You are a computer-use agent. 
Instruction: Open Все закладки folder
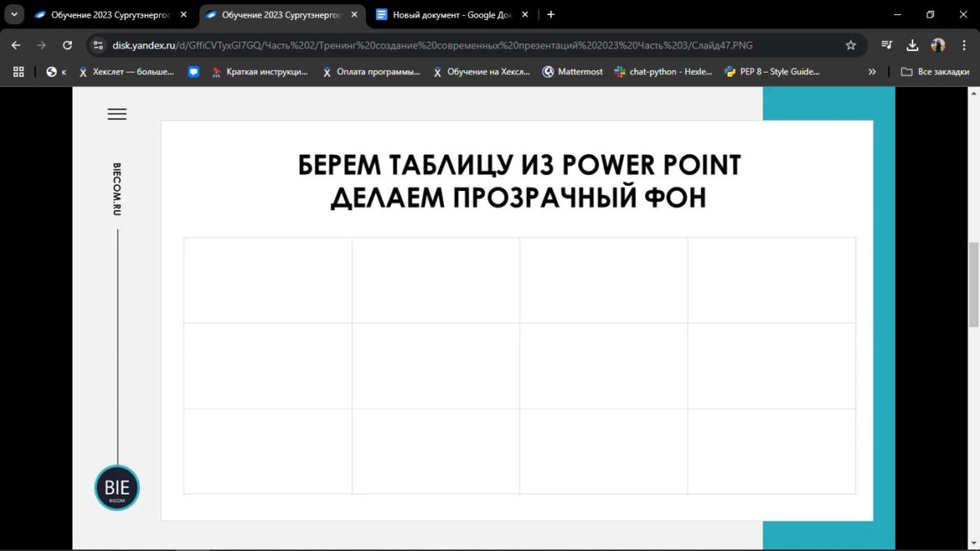tap(935, 72)
